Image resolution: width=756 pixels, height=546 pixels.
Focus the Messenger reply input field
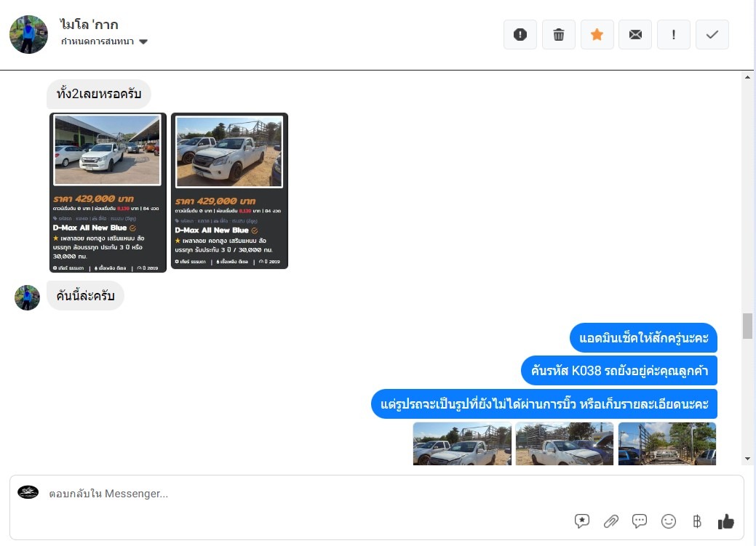click(x=376, y=494)
